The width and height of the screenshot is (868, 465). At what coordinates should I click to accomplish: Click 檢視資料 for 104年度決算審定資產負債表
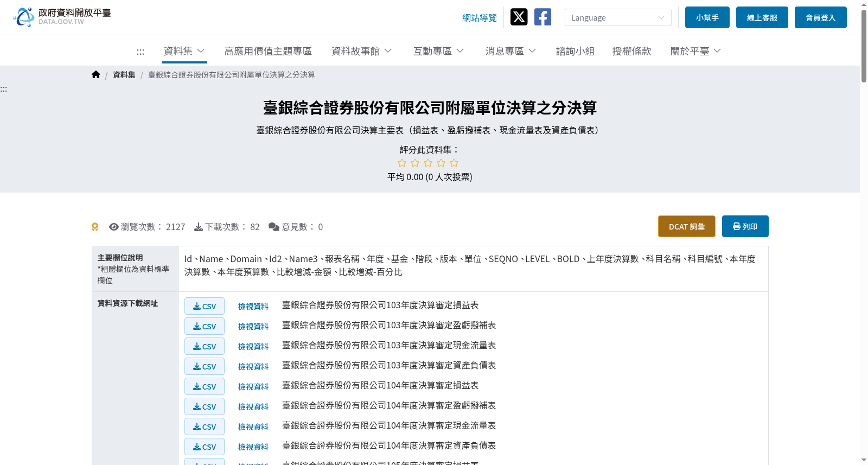tap(253, 447)
